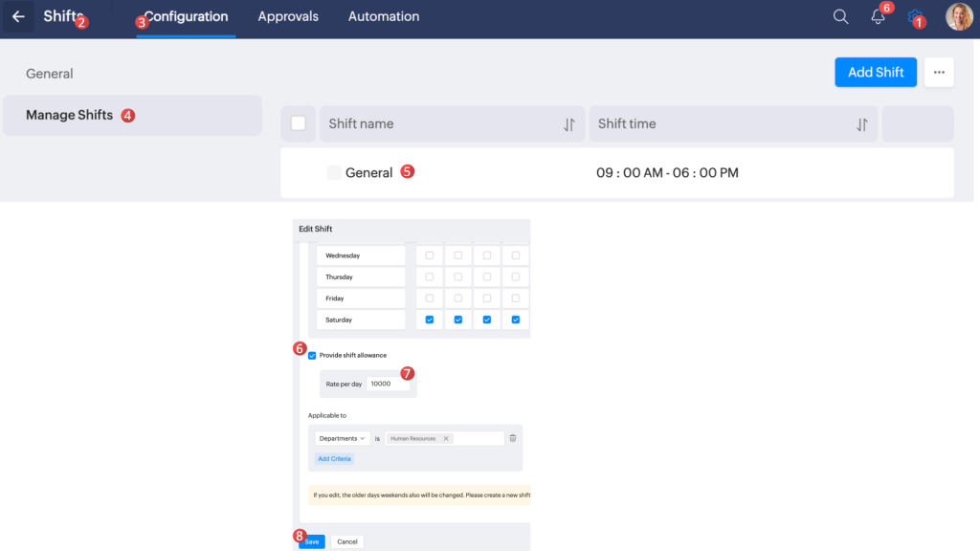Uncheck the first Saturday checkbox
This screenshot has width=980, height=551.
click(x=429, y=320)
